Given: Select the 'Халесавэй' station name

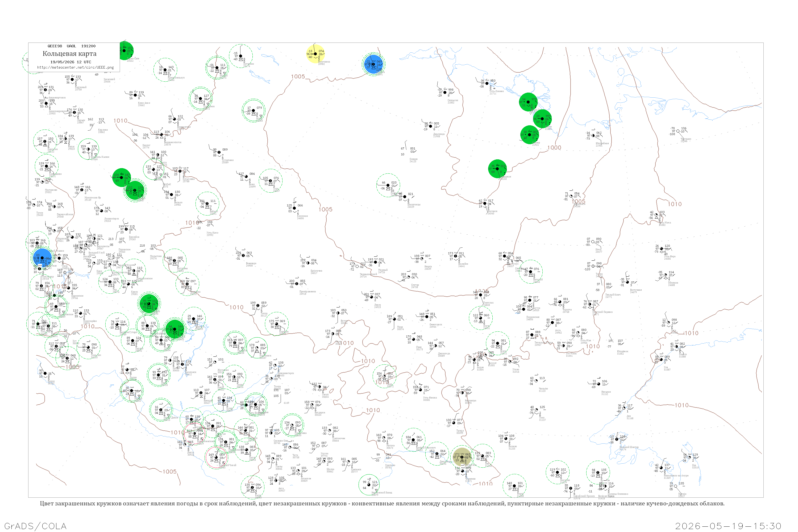Looking at the screenshot, I should [109, 79].
